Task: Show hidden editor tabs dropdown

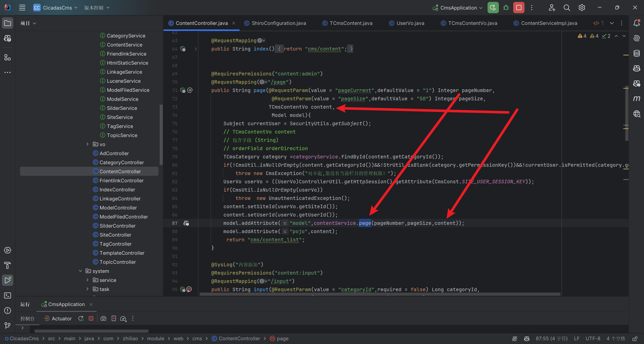Action: click(x=612, y=23)
